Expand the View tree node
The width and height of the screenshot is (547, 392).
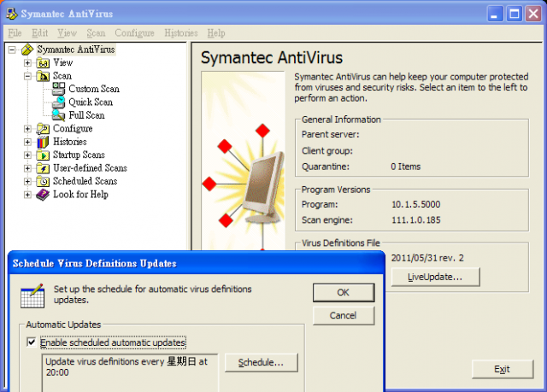click(x=27, y=63)
